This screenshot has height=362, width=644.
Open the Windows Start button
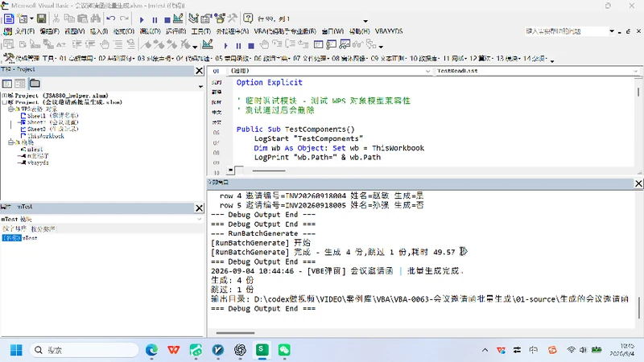pyautogui.click(x=16, y=350)
